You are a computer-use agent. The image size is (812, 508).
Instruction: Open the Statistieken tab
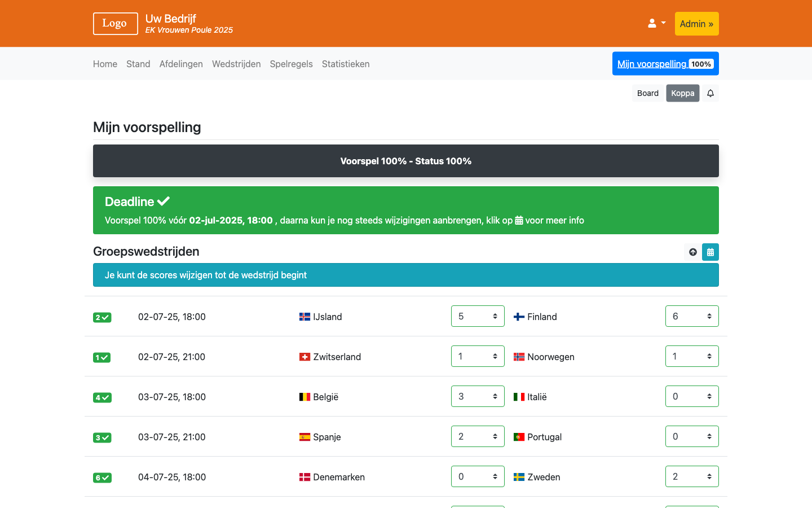point(346,64)
